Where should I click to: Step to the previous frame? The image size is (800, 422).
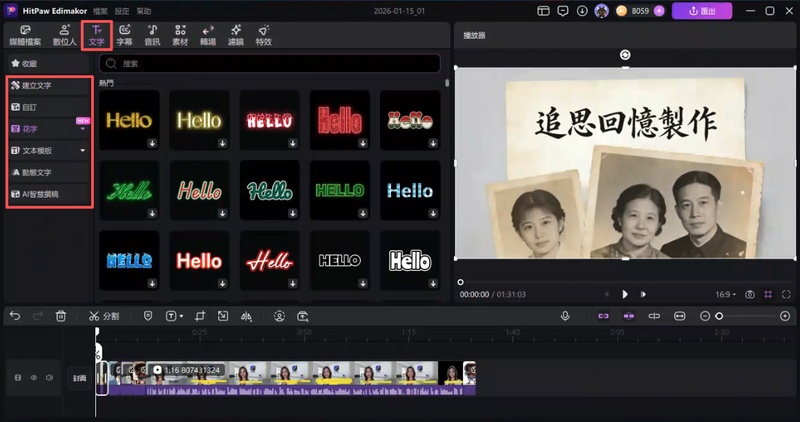pos(607,294)
